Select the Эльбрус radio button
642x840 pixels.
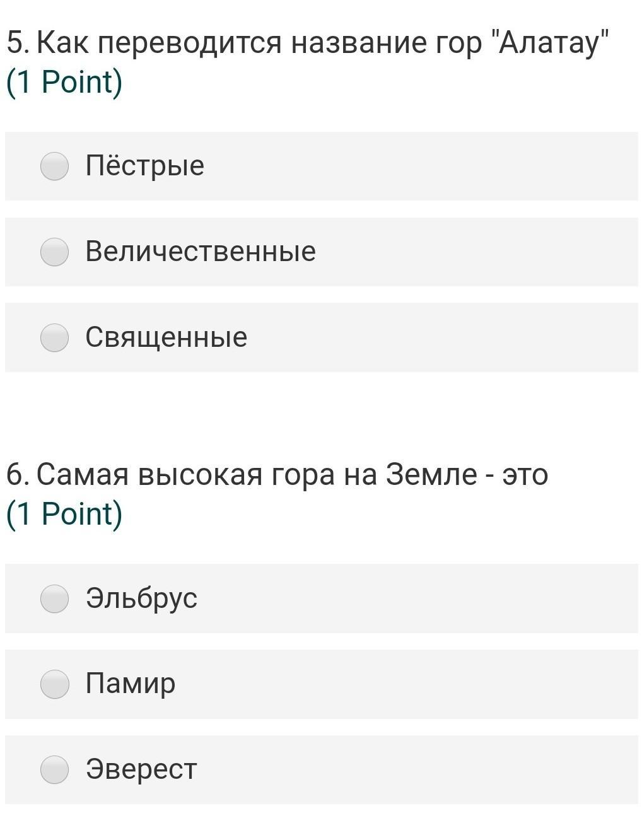point(55,598)
